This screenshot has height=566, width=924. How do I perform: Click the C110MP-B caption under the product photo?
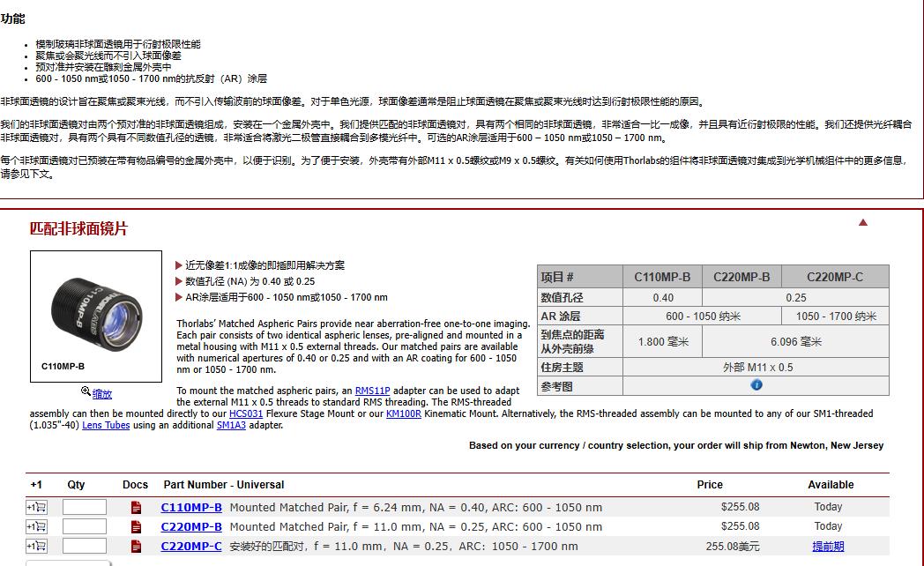click(63, 367)
